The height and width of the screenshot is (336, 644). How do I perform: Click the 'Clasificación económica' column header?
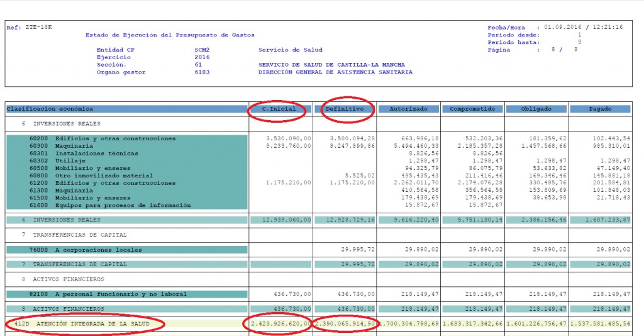point(126,109)
